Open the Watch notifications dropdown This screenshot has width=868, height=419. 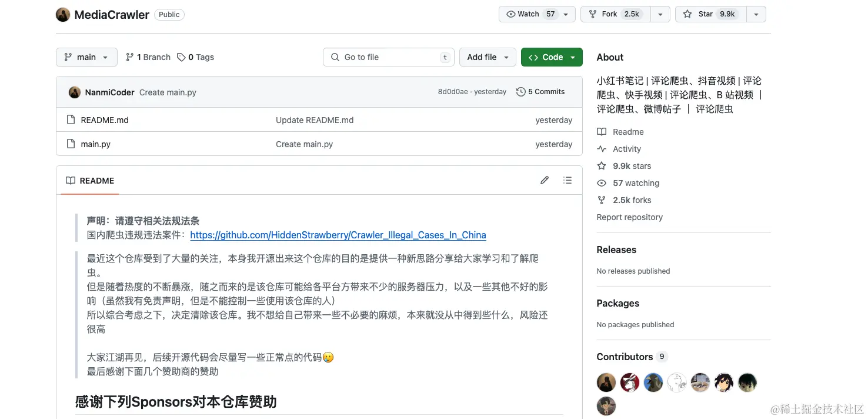tap(566, 14)
